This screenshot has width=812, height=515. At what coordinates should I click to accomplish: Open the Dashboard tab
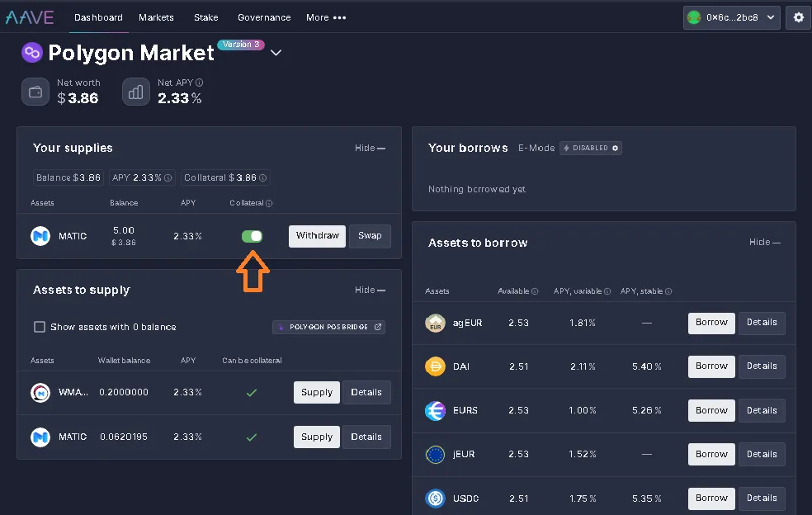(98, 17)
